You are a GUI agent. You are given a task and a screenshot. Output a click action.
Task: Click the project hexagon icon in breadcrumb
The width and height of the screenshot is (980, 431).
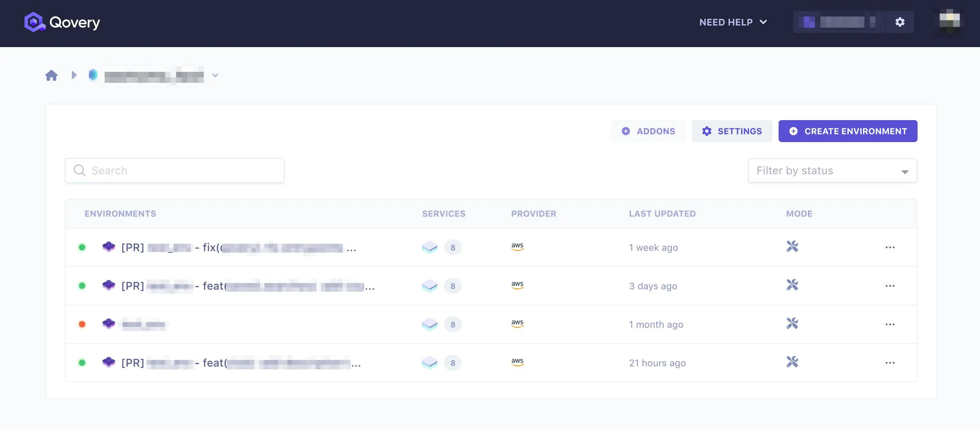[x=93, y=75]
